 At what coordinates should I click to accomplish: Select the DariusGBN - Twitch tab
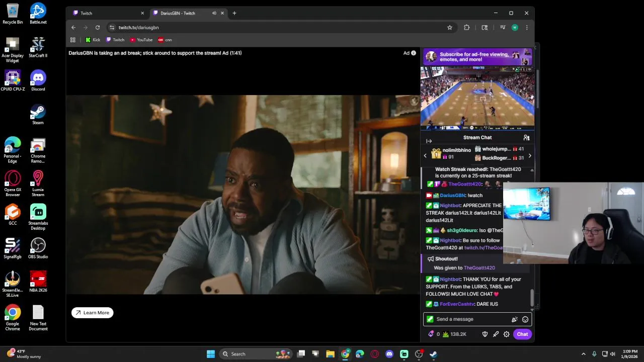click(x=189, y=13)
